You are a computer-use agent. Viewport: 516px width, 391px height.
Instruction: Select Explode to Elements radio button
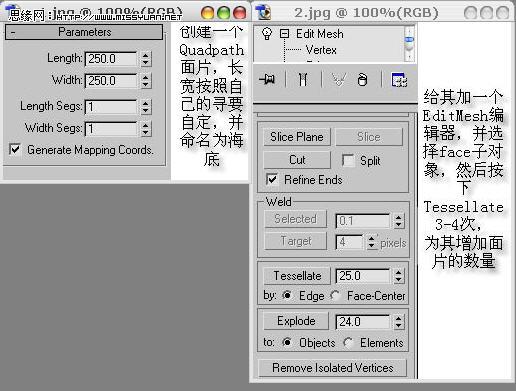point(348,342)
